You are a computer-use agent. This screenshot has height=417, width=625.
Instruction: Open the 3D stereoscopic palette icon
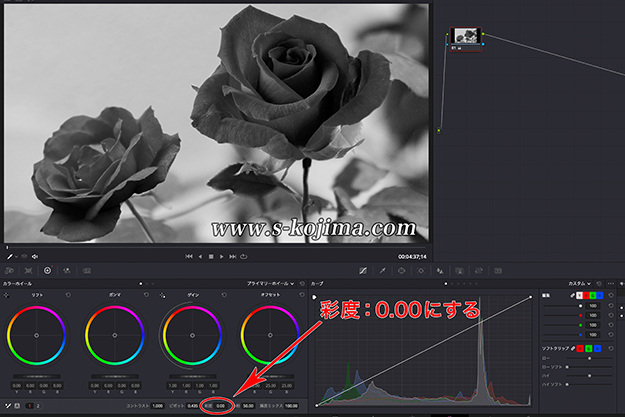click(x=498, y=271)
